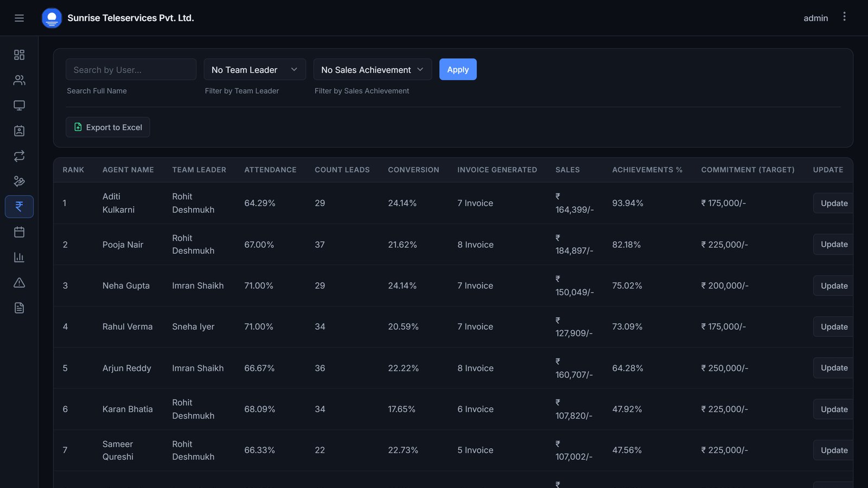Open the warning triangle icon in sidebar
This screenshot has width=868, height=488.
(19, 282)
